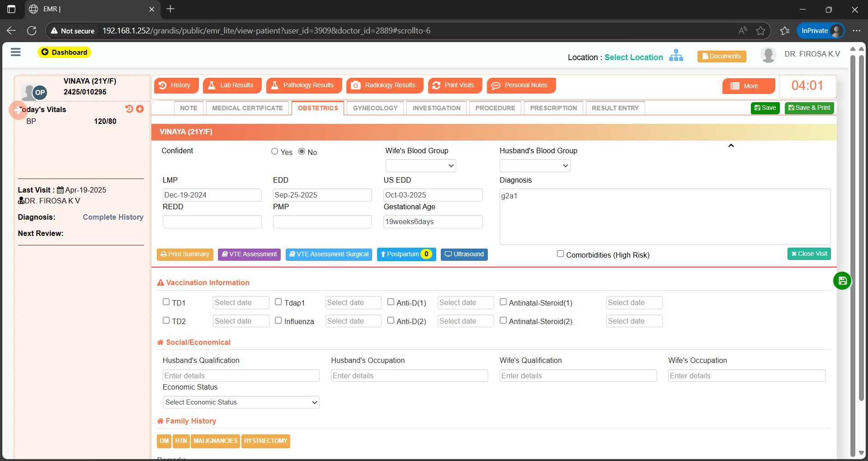Click the add vitals plus icon
Screen dimensions: 868x461
coord(140,109)
